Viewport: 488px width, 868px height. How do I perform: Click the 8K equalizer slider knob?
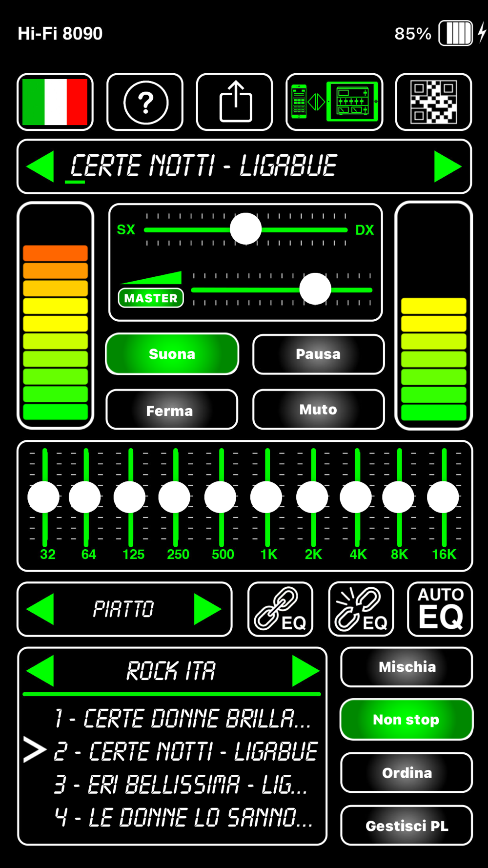(x=398, y=497)
